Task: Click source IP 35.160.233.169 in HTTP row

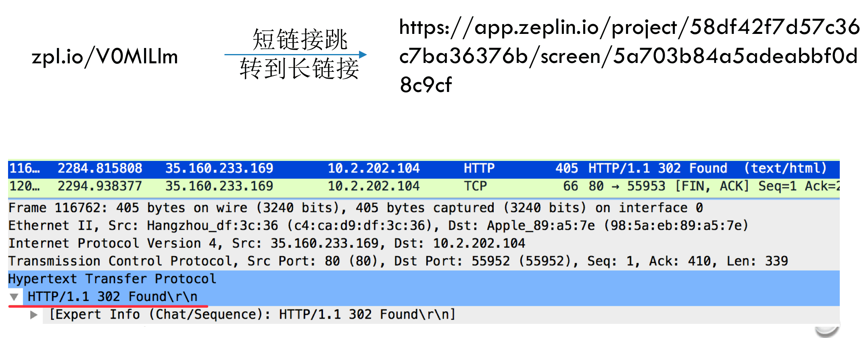Action: [x=219, y=169]
